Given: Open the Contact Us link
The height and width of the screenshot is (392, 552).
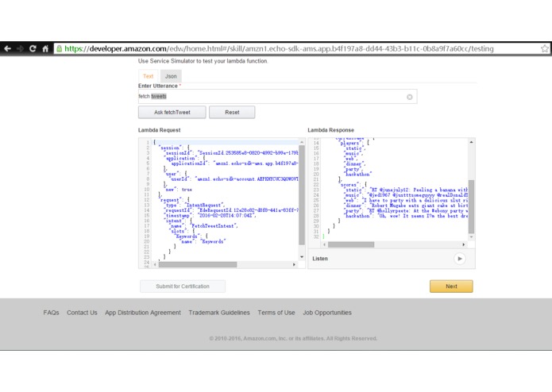Looking at the screenshot, I should (82, 313).
